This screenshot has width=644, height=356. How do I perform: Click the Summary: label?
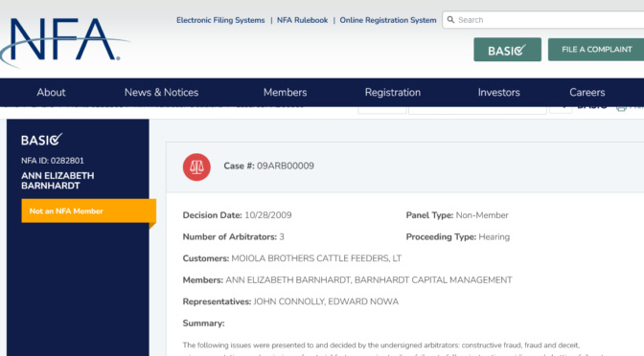tap(203, 323)
